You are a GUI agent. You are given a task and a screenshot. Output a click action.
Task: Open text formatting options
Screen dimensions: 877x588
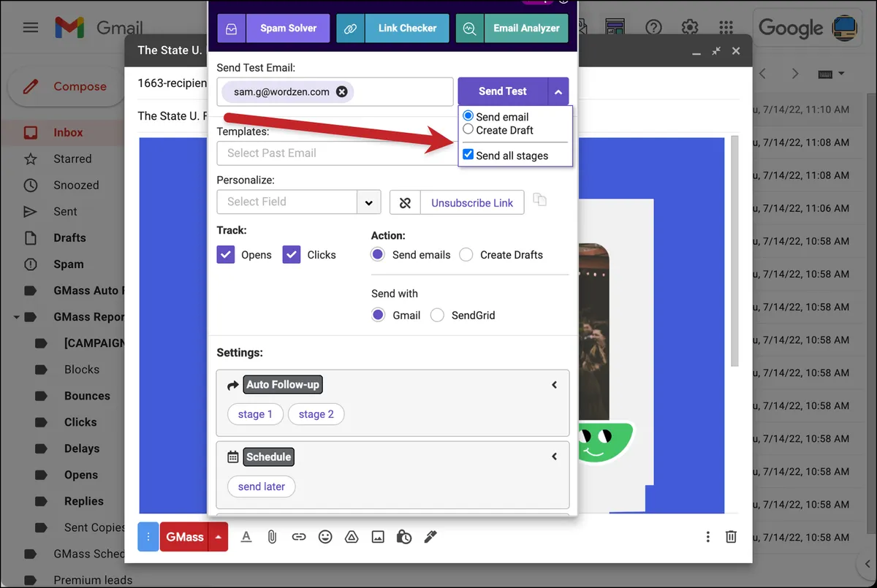[x=246, y=537]
